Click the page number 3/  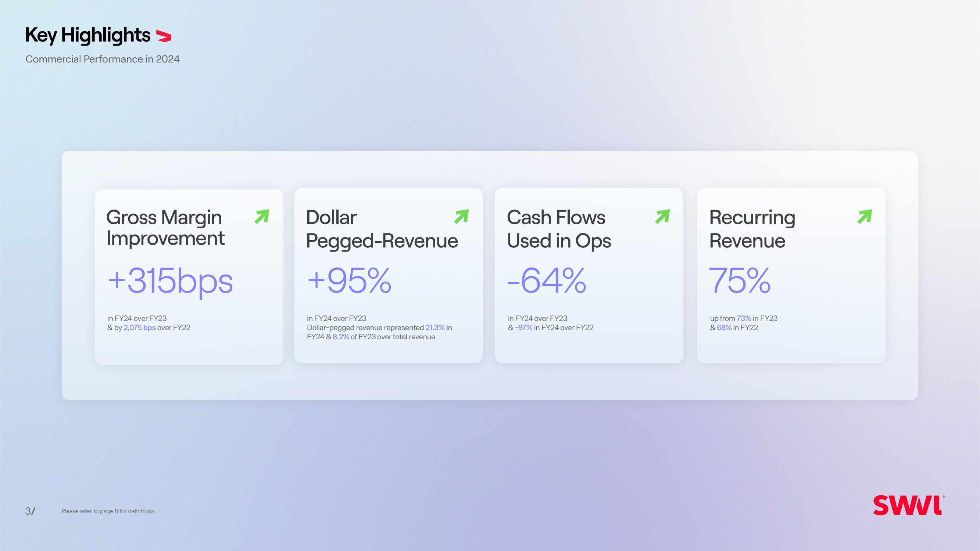tap(30, 511)
